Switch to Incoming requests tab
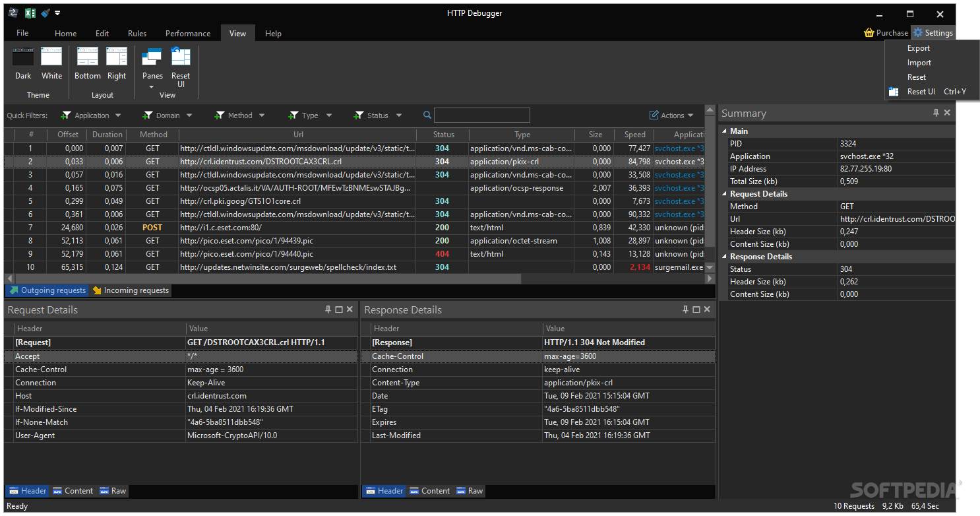 (x=131, y=290)
